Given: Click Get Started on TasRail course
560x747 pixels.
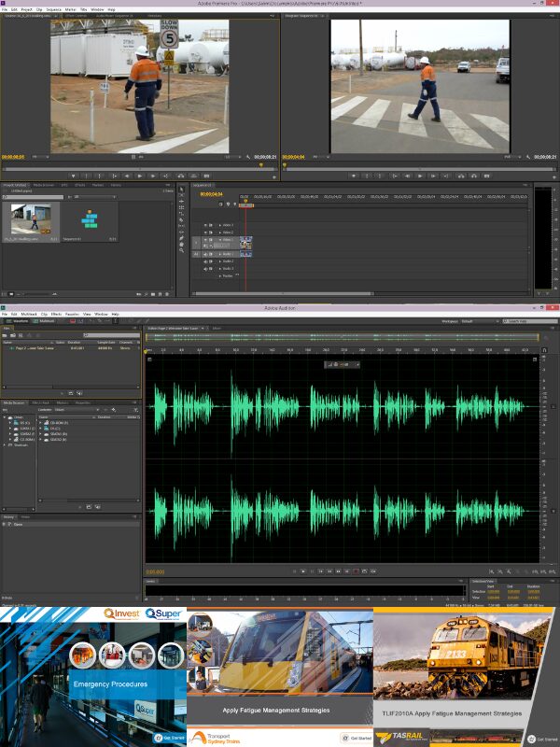Looking at the screenshot, I should click(x=542, y=739).
